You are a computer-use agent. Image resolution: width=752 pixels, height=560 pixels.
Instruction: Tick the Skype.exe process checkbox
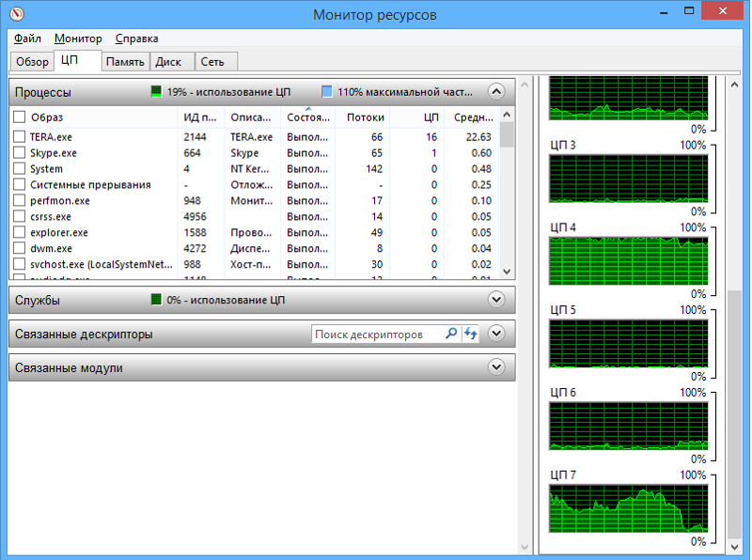(x=19, y=153)
